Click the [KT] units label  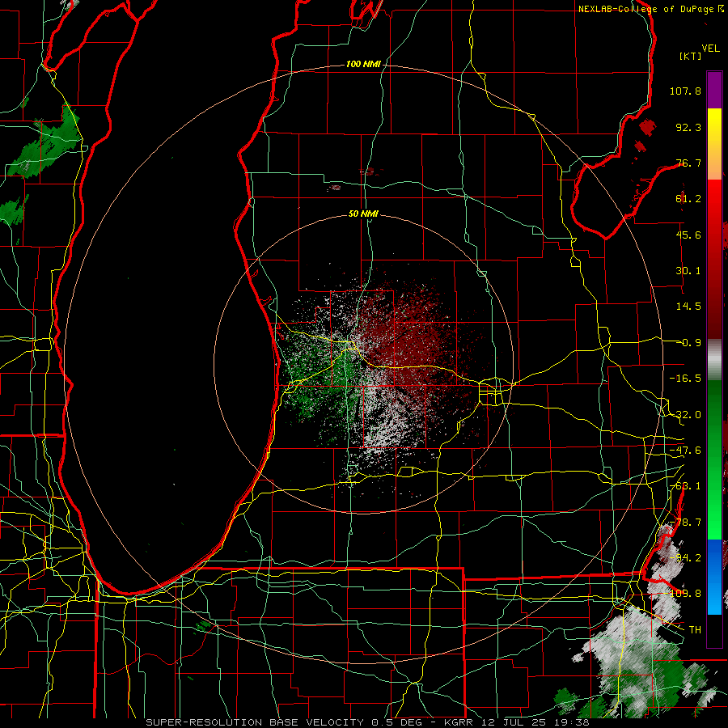691,56
